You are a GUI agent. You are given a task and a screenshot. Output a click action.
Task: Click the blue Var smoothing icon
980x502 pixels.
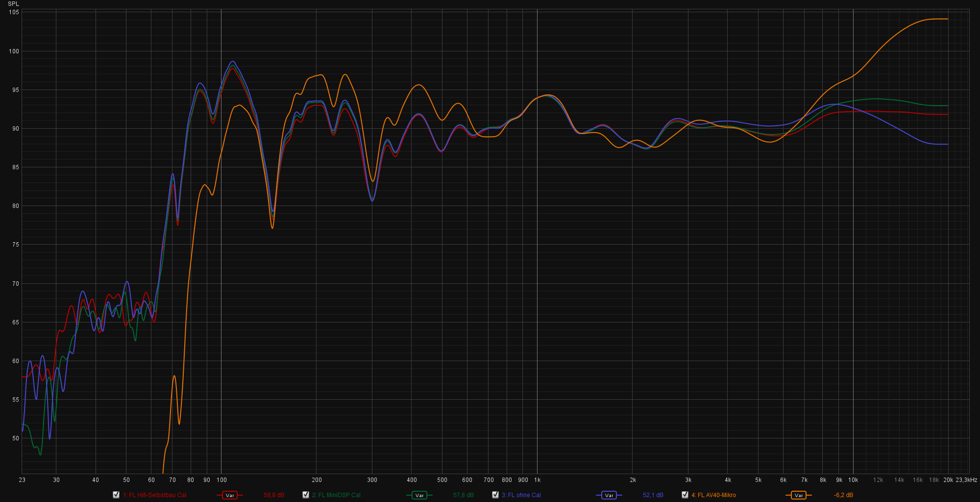tap(608, 495)
